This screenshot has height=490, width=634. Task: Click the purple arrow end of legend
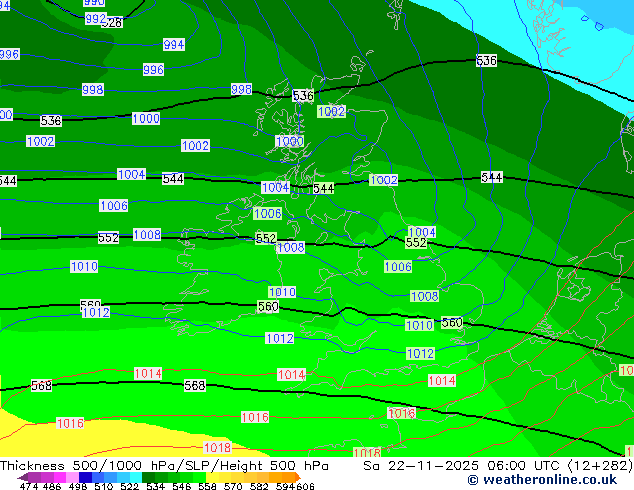(22, 478)
